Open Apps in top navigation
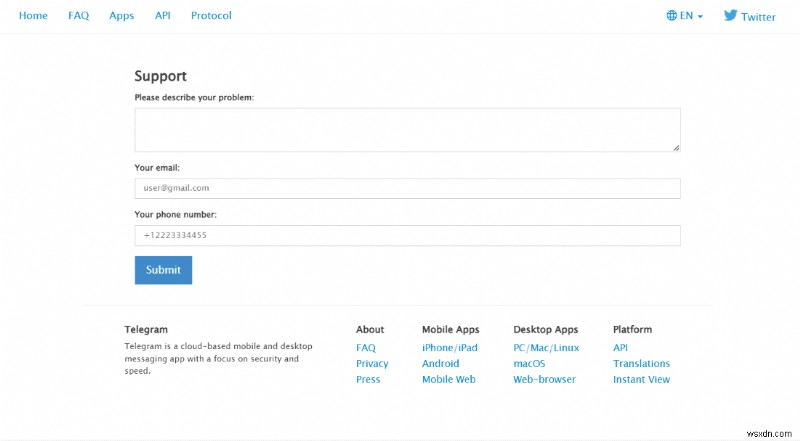The image size is (800, 441). [x=121, y=16]
